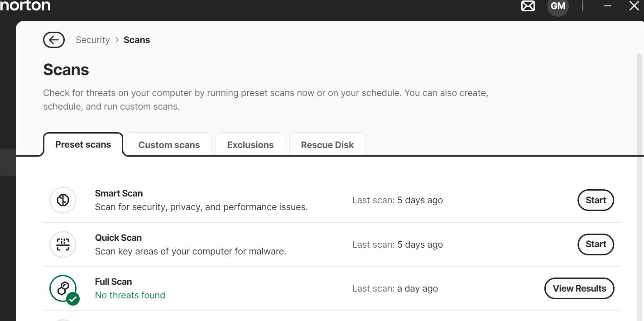Click the Norton logo

(25, 6)
